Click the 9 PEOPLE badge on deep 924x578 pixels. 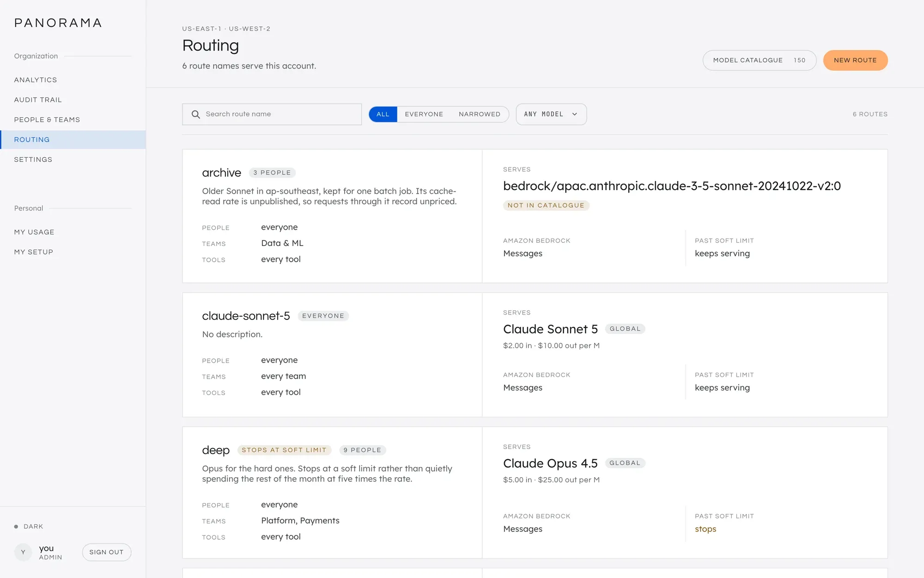pyautogui.click(x=362, y=450)
